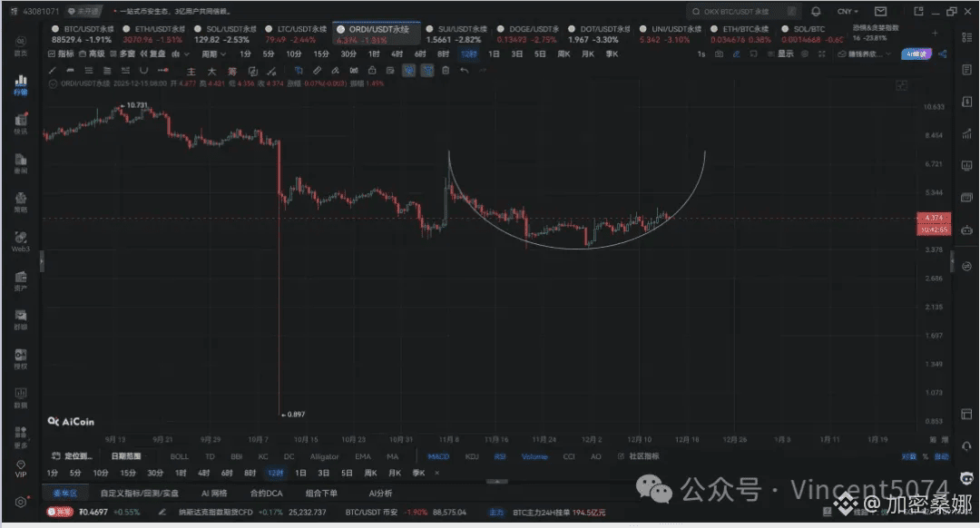
Task: Select the U-shaped arc drawing tool
Action: (x=143, y=71)
